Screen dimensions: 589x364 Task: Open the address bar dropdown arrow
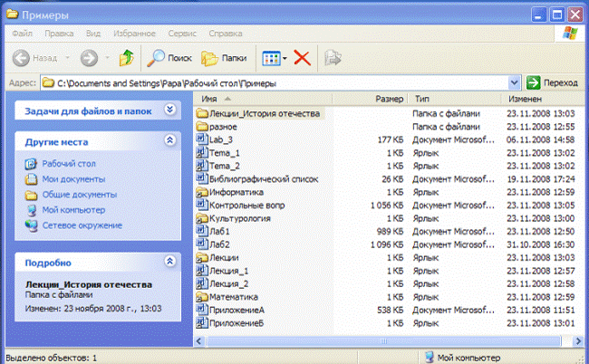click(515, 82)
